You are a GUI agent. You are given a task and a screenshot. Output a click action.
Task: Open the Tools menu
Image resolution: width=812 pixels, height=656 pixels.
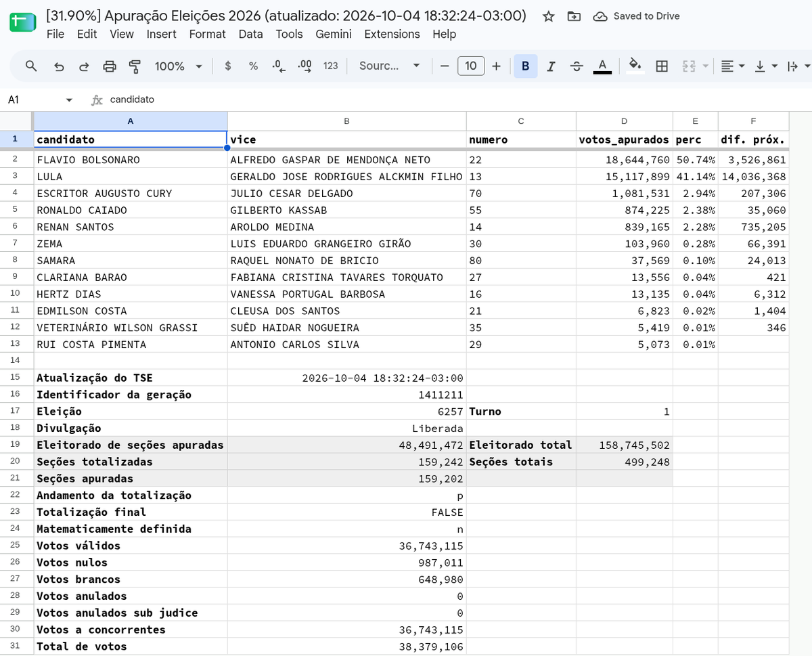(289, 34)
